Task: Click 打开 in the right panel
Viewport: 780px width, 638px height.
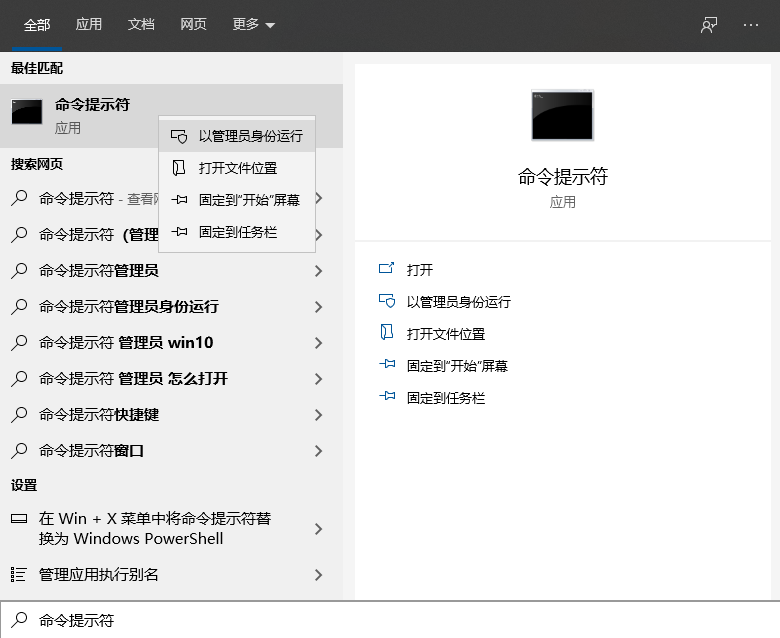Action: point(420,270)
